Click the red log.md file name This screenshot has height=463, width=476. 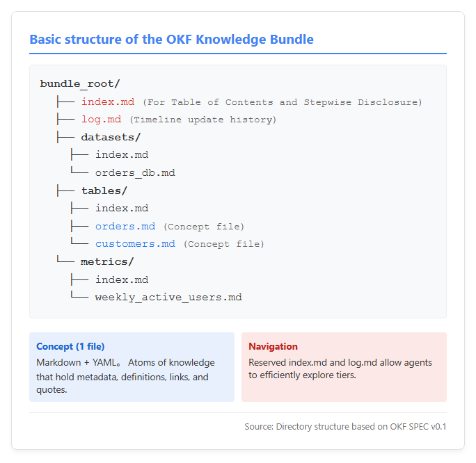[101, 119]
